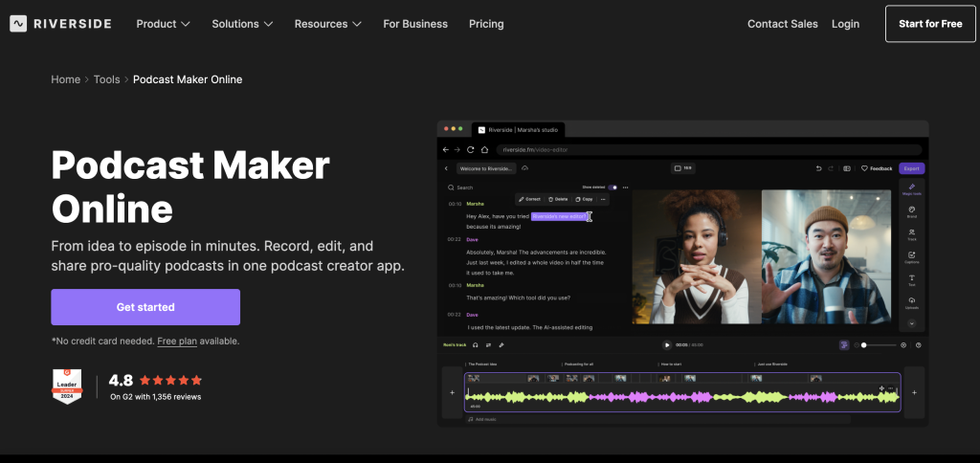Open the Text panel in the sidebar

(x=912, y=280)
